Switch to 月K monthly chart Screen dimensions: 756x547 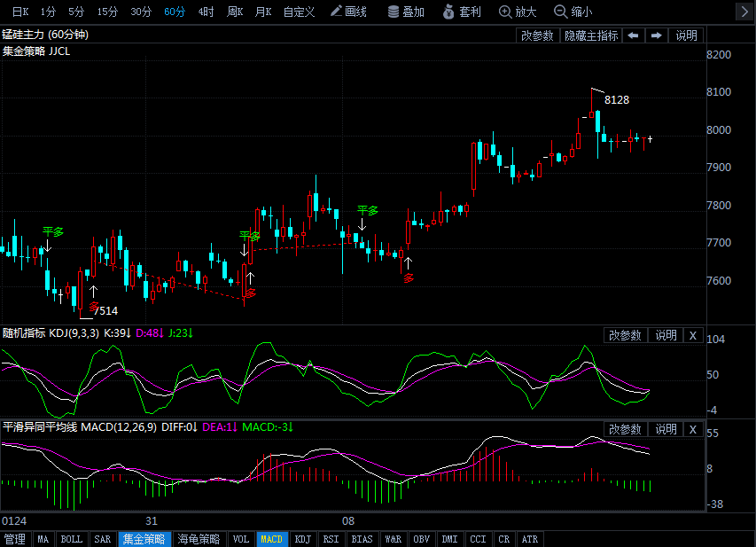[263, 12]
